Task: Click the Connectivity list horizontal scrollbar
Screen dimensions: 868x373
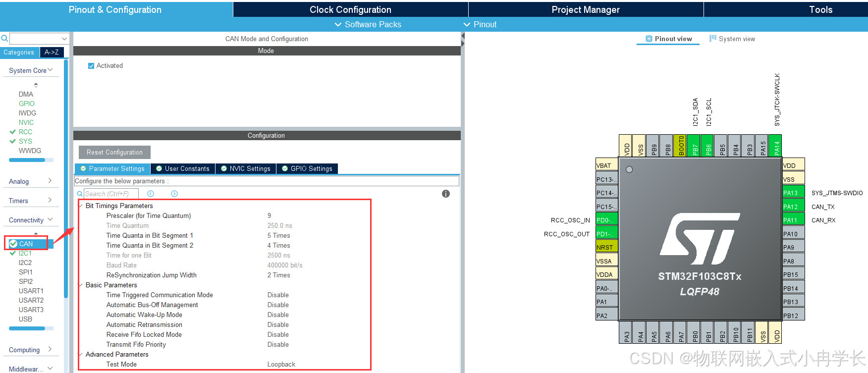Action: 27,328
